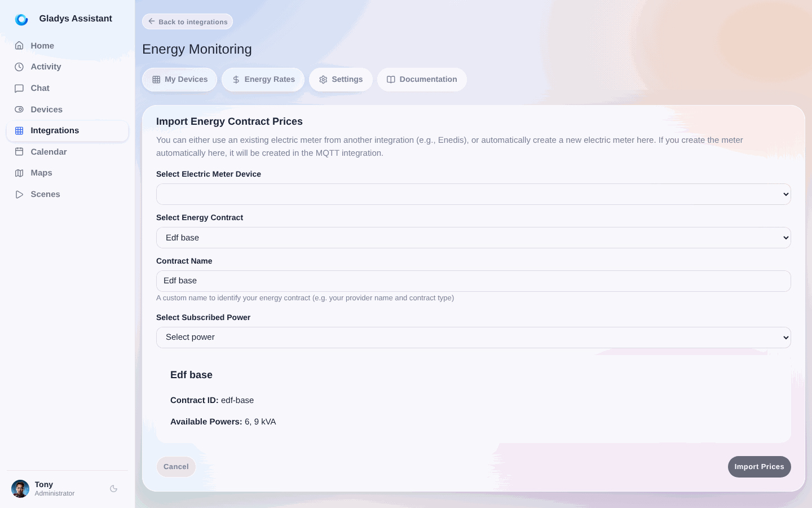Viewport: 812px width, 508px height.
Task: Open the Select Subscribed Power dropdown
Action: tap(474, 338)
